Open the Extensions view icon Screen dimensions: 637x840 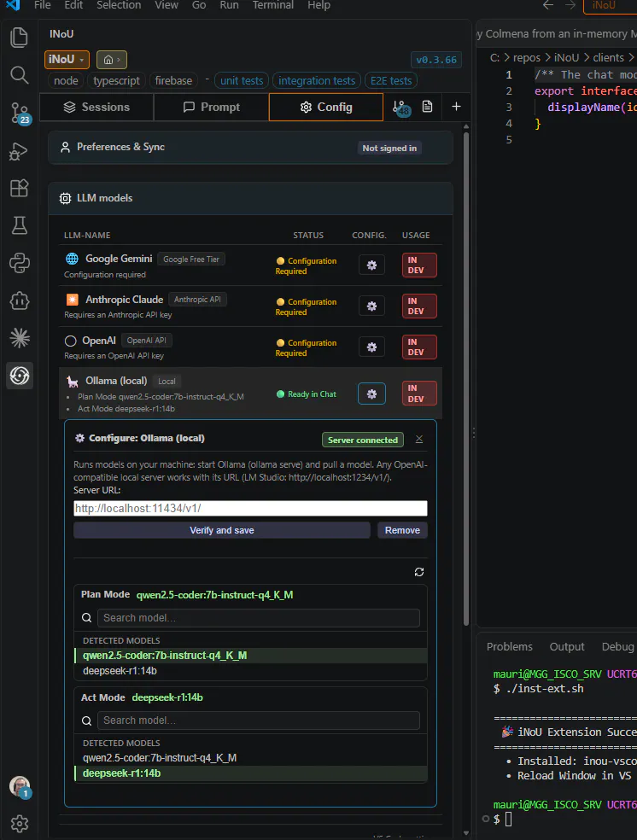[20, 188]
